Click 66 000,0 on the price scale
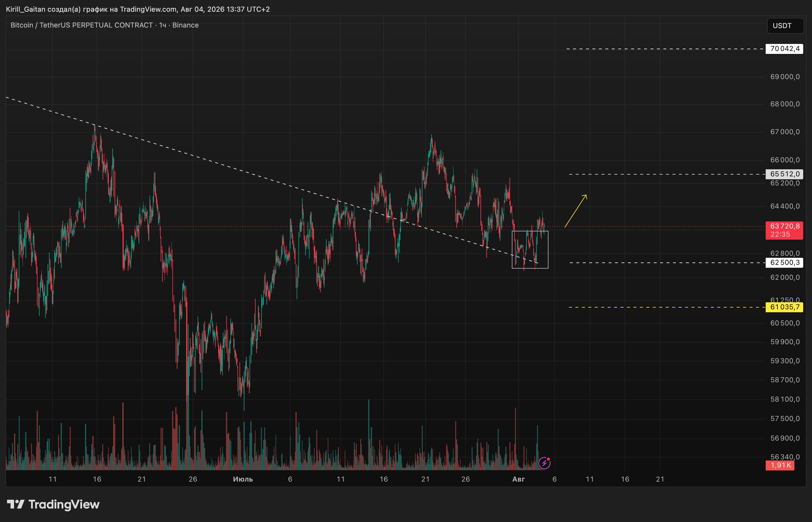The image size is (812, 522). 785,160
